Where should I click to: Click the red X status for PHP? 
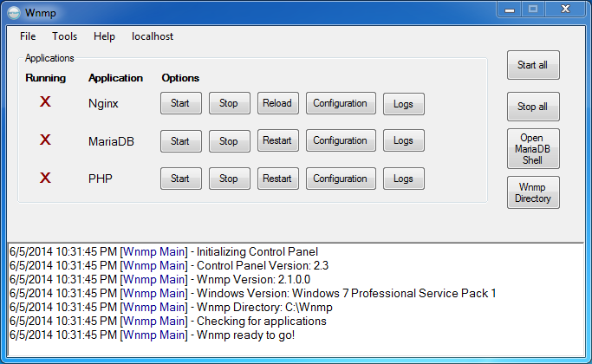coord(45,178)
